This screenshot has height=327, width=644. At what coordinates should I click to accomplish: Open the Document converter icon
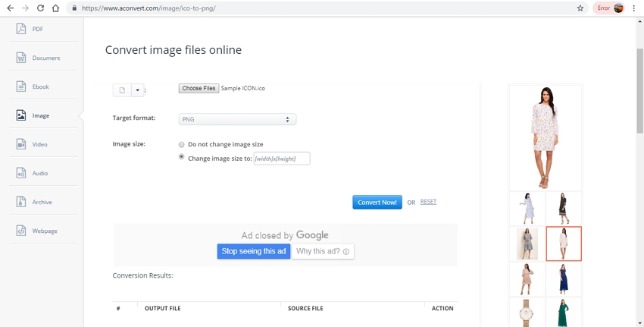point(20,58)
